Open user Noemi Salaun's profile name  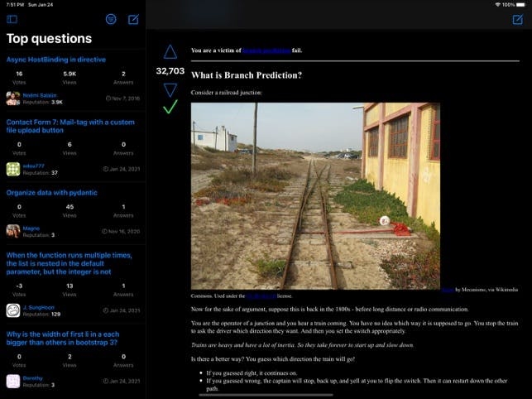(x=40, y=95)
